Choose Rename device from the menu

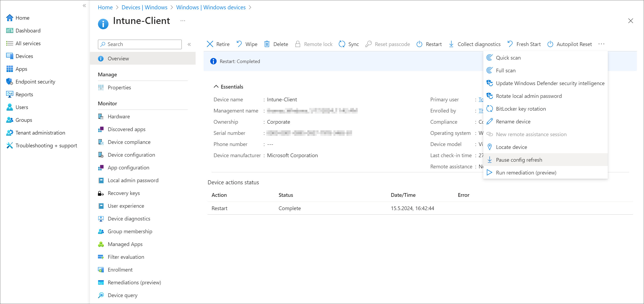pos(546,122)
